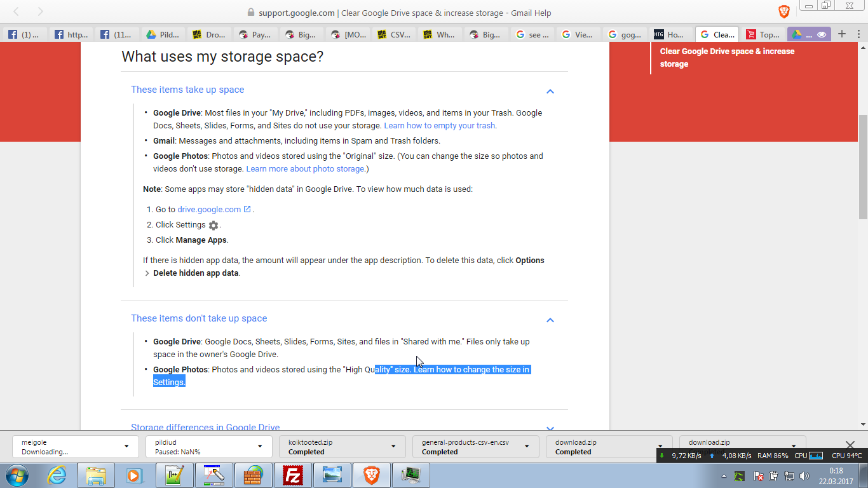Image resolution: width=868 pixels, height=488 pixels.
Task: Open the wand-and-window taskbar app
Action: click(214, 475)
